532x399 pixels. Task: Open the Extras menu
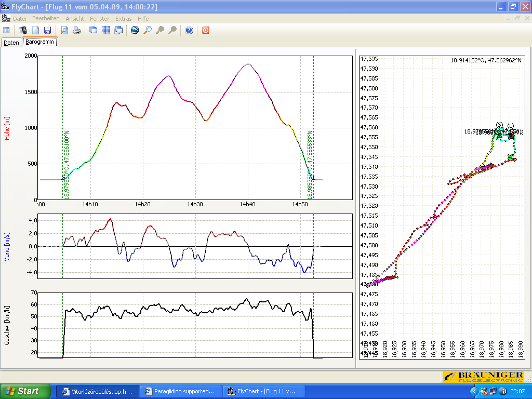click(x=123, y=19)
